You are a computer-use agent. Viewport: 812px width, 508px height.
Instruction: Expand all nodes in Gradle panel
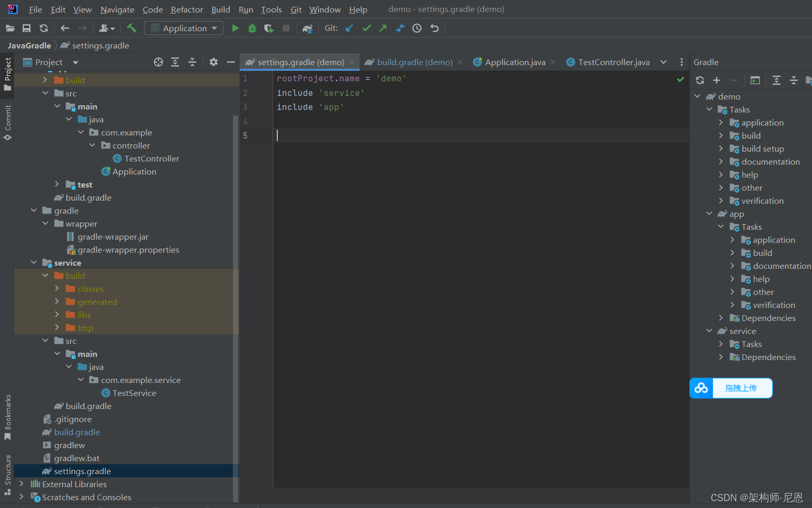pyautogui.click(x=777, y=80)
